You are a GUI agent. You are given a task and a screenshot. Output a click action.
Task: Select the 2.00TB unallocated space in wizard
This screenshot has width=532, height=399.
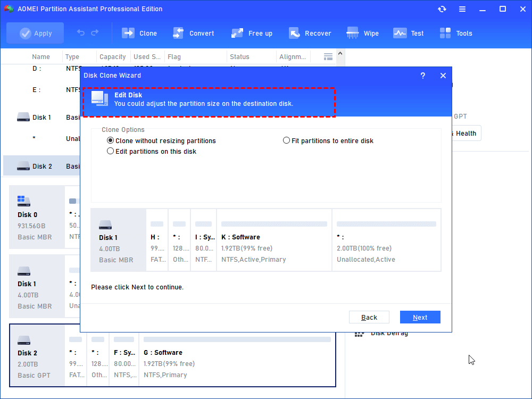(386, 240)
